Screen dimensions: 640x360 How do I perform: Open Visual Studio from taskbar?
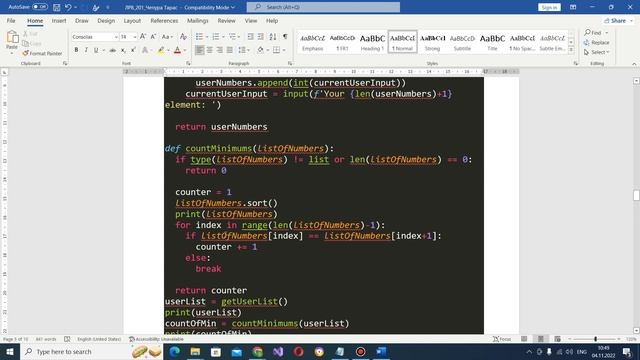coord(278,351)
